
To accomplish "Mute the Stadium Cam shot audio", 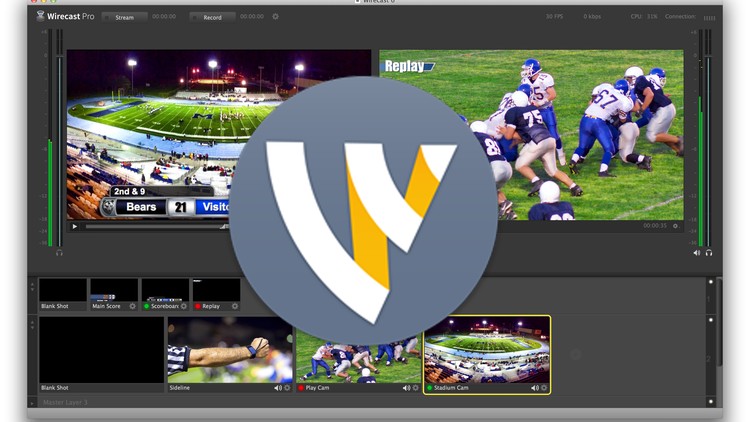I will (x=534, y=388).
